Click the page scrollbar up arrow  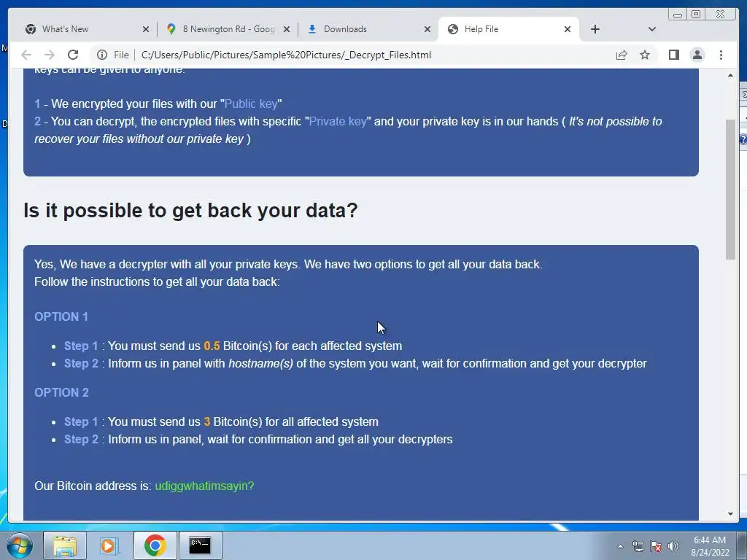[730, 75]
